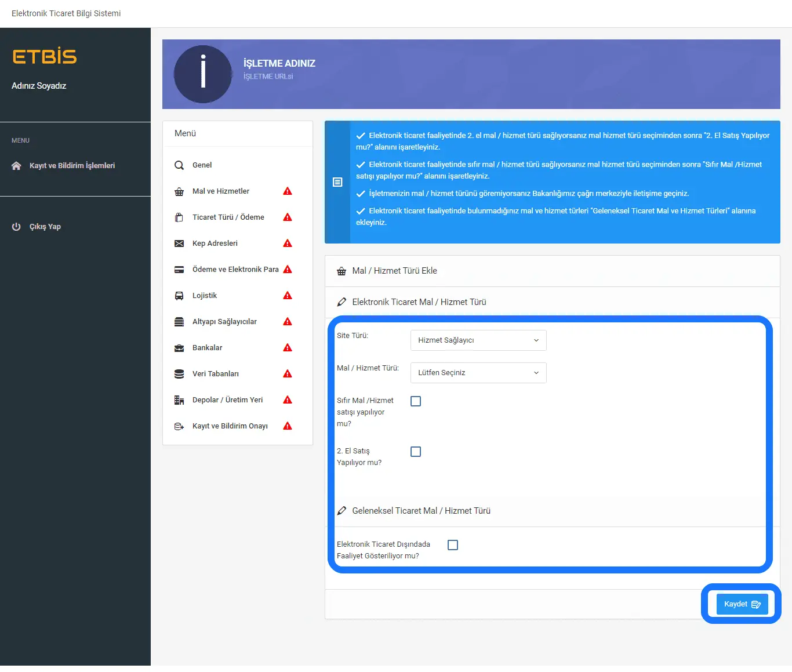Tick the 2. El Satış Yapılıyor mu checkbox

pyautogui.click(x=416, y=452)
